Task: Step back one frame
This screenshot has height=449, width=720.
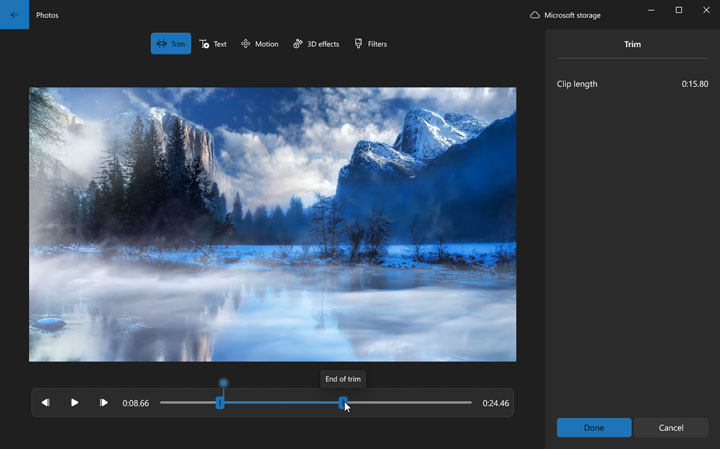Action: click(46, 403)
